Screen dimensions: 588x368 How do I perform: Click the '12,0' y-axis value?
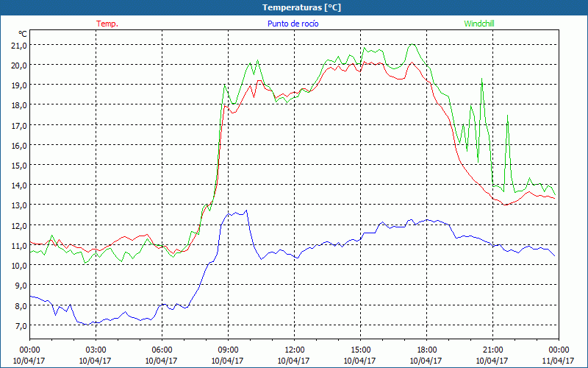pos(19,225)
